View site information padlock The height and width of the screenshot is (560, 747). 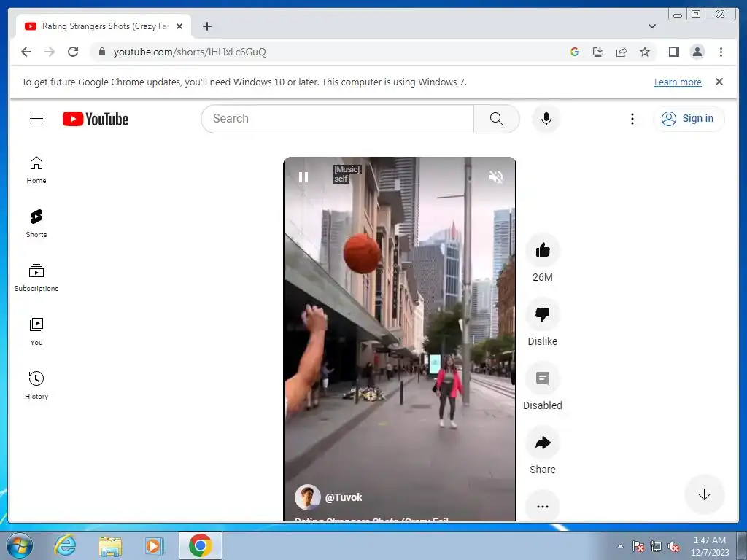pos(101,52)
